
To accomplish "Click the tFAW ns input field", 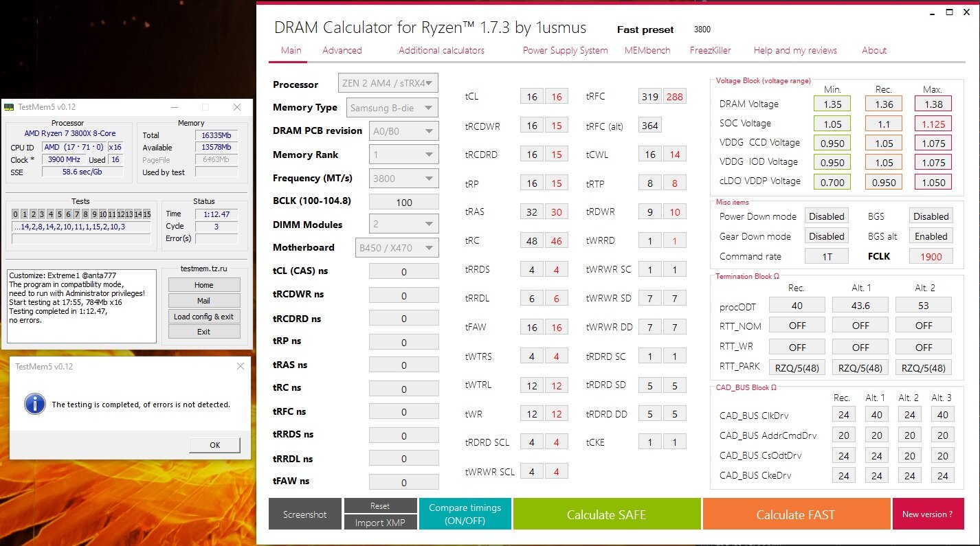I will tap(404, 482).
